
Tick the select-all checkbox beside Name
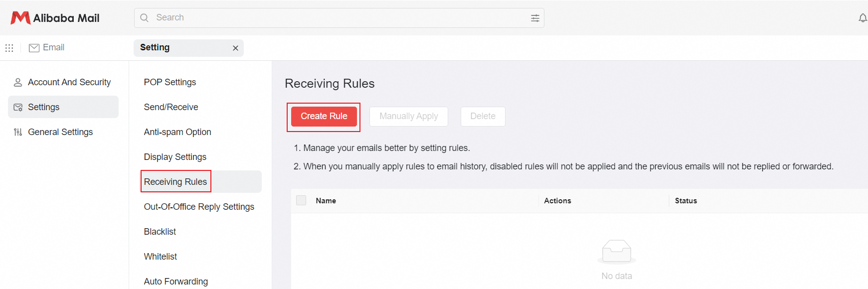coord(301,200)
